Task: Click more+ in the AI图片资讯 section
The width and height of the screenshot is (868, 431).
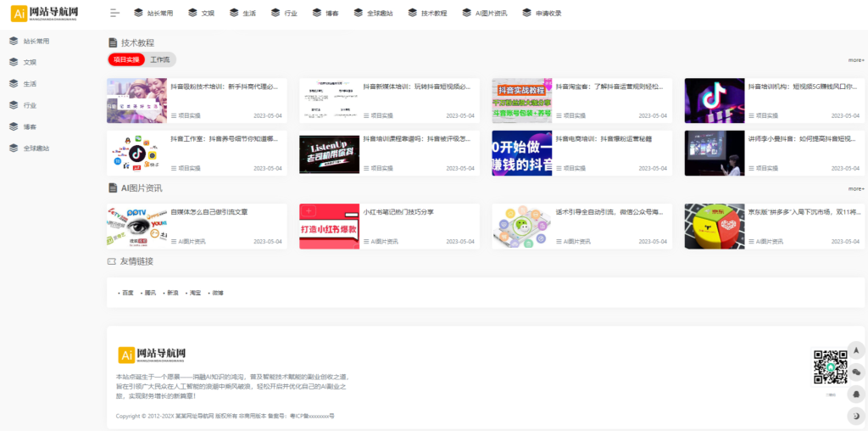Action: tap(856, 189)
